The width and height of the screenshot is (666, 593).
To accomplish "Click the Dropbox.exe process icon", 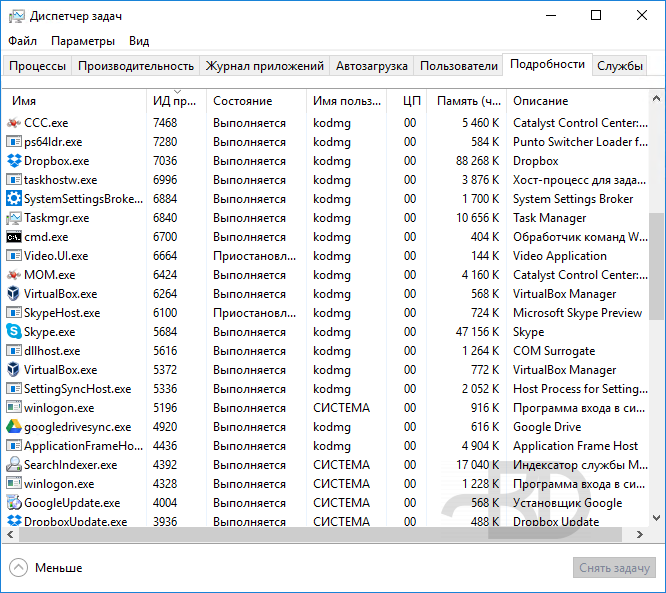I will pyautogui.click(x=14, y=161).
